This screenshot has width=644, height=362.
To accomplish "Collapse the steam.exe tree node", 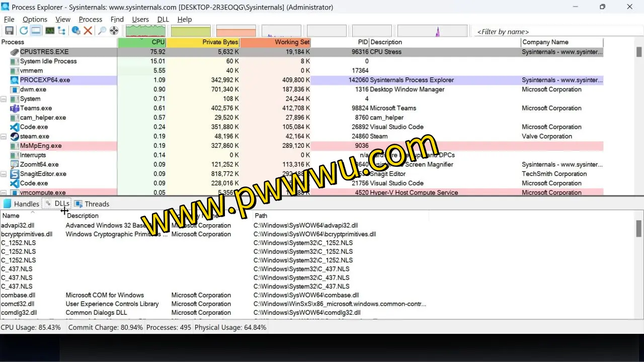I will 4,136.
